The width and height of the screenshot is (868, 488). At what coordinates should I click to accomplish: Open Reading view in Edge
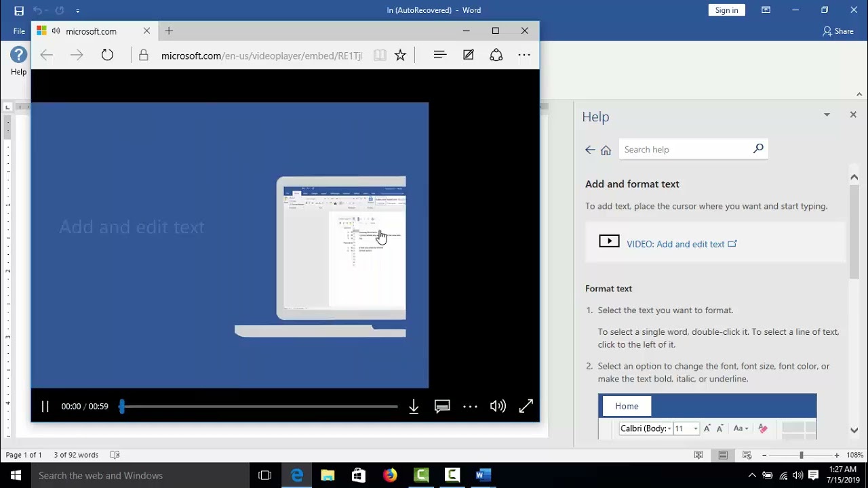click(x=380, y=56)
